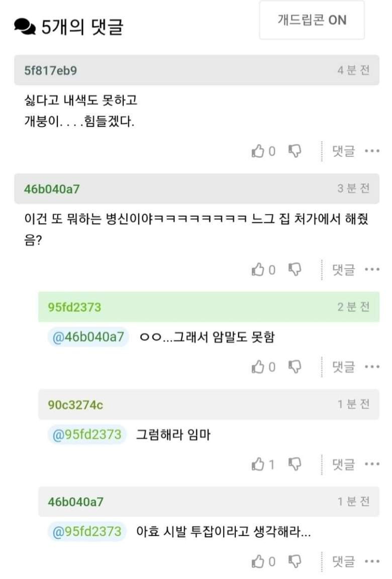
Task: Upvote the first comment by 46b040a7
Action: [258, 270]
